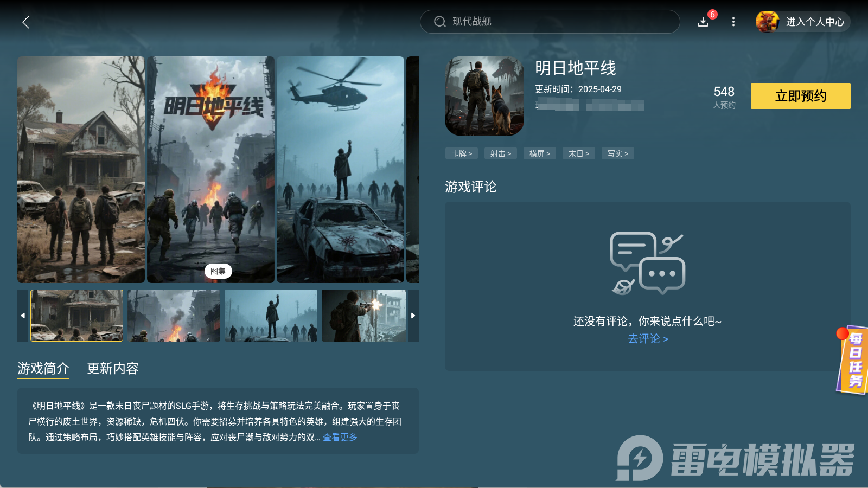Screen dimensions: 868x488
Task: Select the burning street thumbnail
Action: tap(174, 316)
